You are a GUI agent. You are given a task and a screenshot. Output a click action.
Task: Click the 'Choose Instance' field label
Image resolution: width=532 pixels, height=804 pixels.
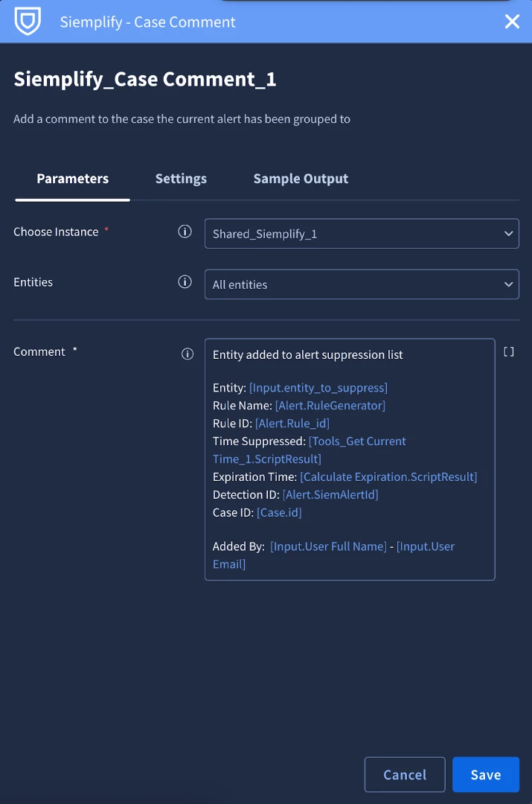(x=56, y=232)
